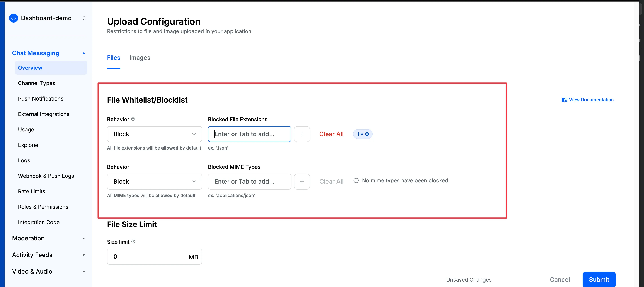This screenshot has height=287, width=644.
Task: Click the Behavior help question mark icon
Action: pos(133,119)
